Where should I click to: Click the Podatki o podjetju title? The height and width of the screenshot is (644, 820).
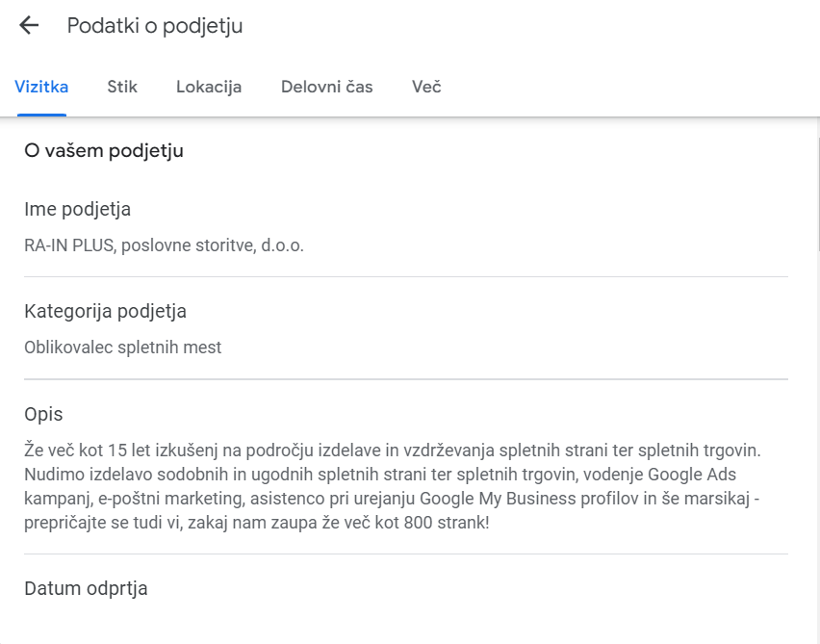155,26
